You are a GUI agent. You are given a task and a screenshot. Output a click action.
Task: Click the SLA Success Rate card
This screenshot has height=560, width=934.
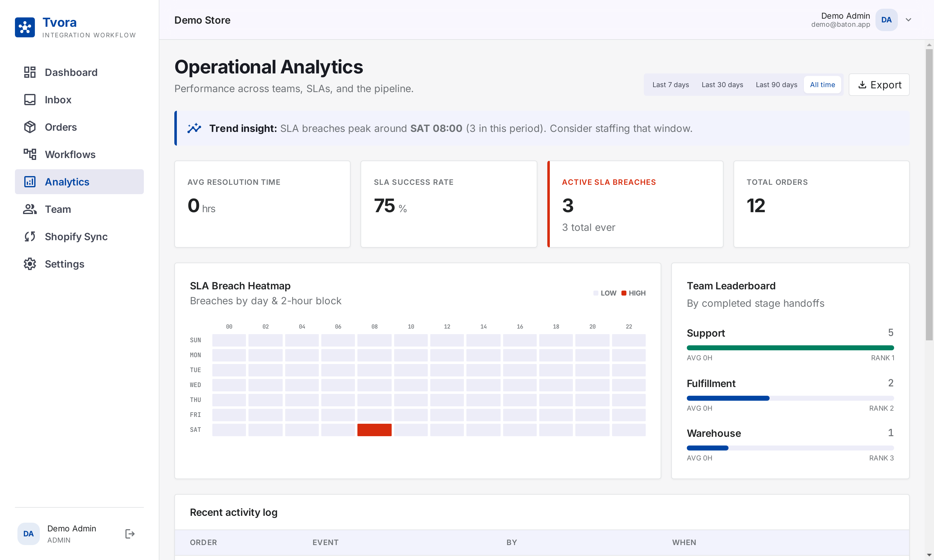[449, 204]
